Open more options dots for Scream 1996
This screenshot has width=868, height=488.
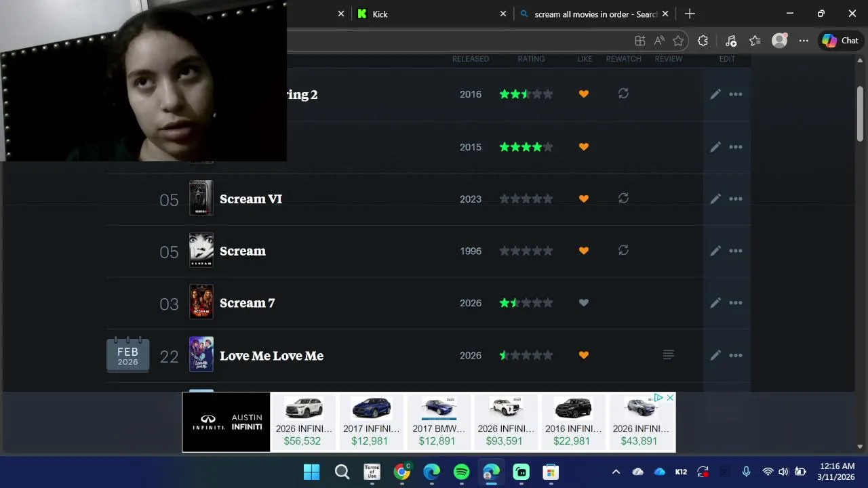[x=736, y=251]
